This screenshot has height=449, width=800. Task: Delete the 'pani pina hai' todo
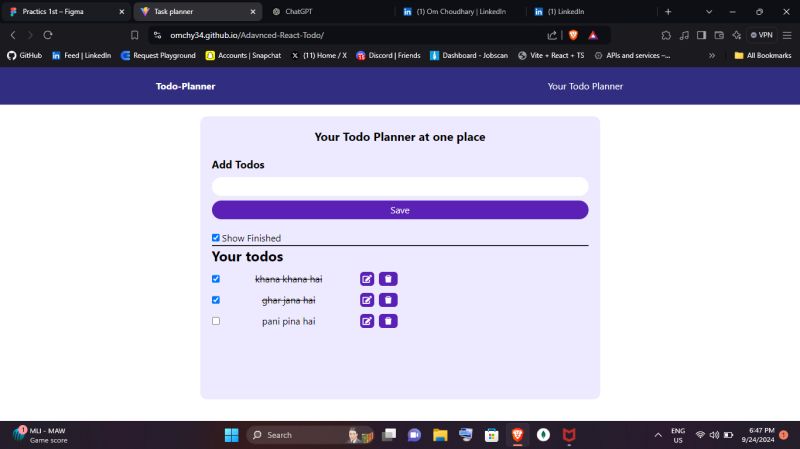[388, 321]
